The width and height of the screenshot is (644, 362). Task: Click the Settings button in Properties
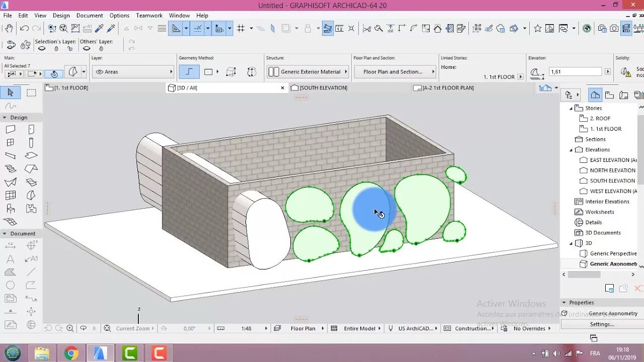pos(602,324)
